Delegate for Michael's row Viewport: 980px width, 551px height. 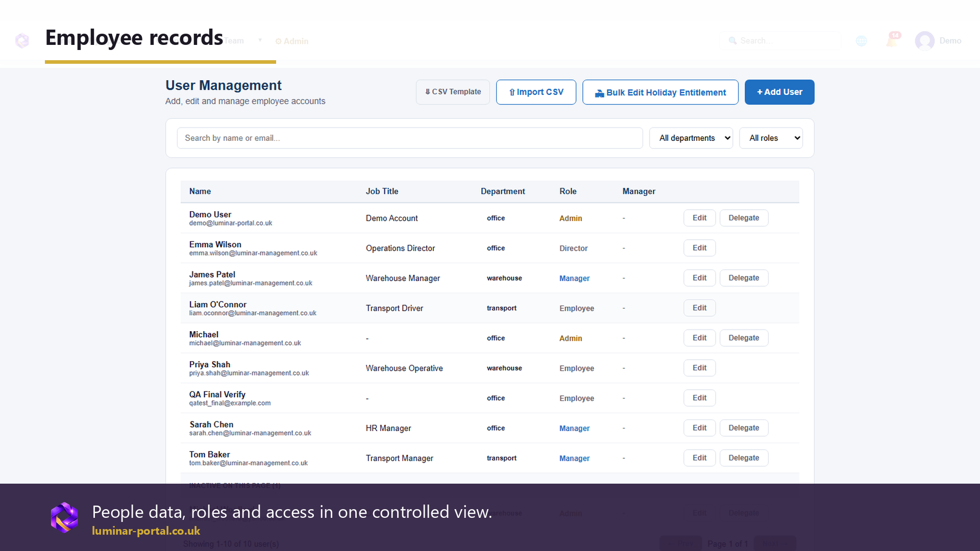744,338
